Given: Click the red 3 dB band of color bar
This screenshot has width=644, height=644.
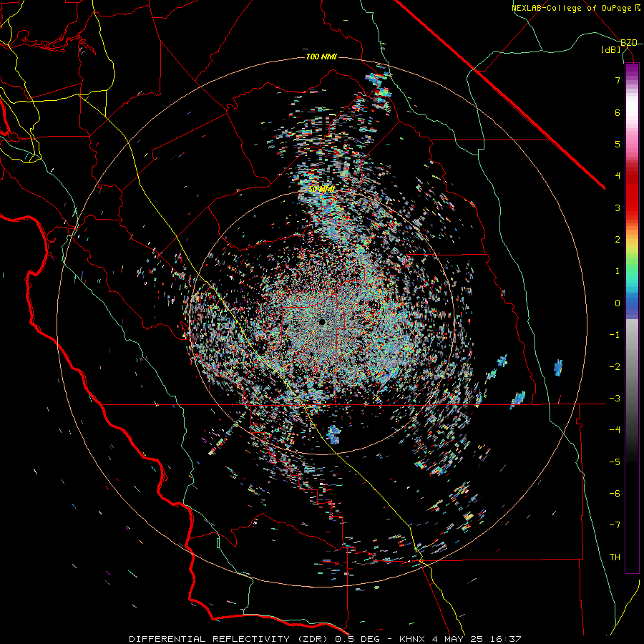Looking at the screenshot, I should 632,201.
